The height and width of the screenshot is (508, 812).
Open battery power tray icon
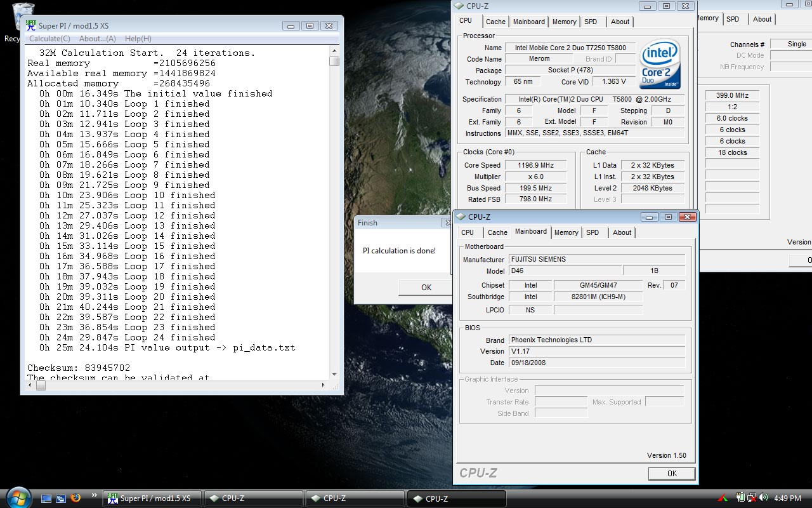pyautogui.click(x=740, y=498)
